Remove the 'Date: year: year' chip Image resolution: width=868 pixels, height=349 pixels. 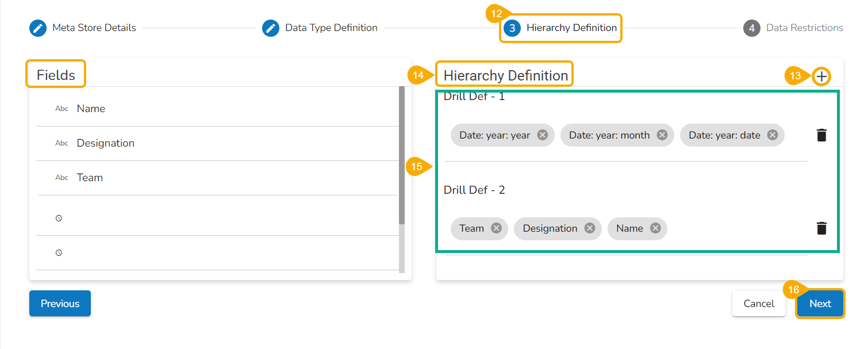pos(542,135)
